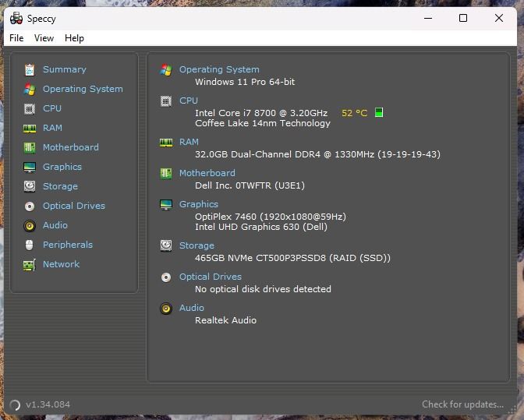Click the 52 °C temperature reading

point(354,113)
